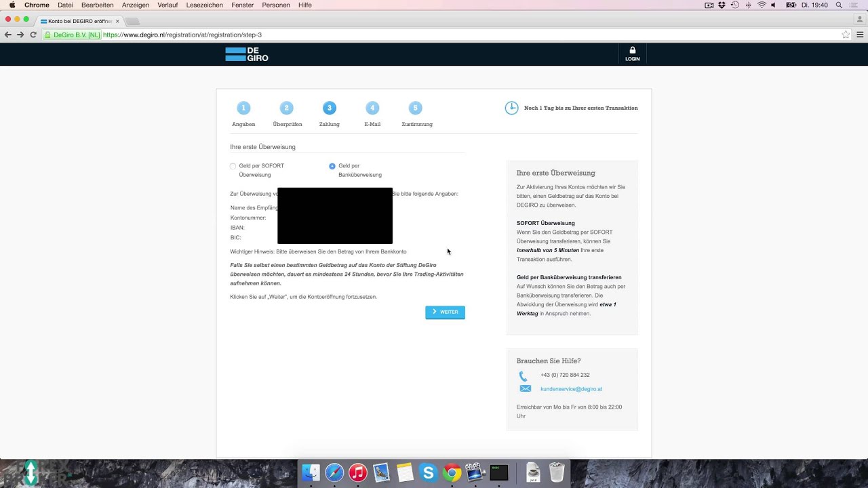
Task: Open Notes app in dock
Action: coord(405,472)
